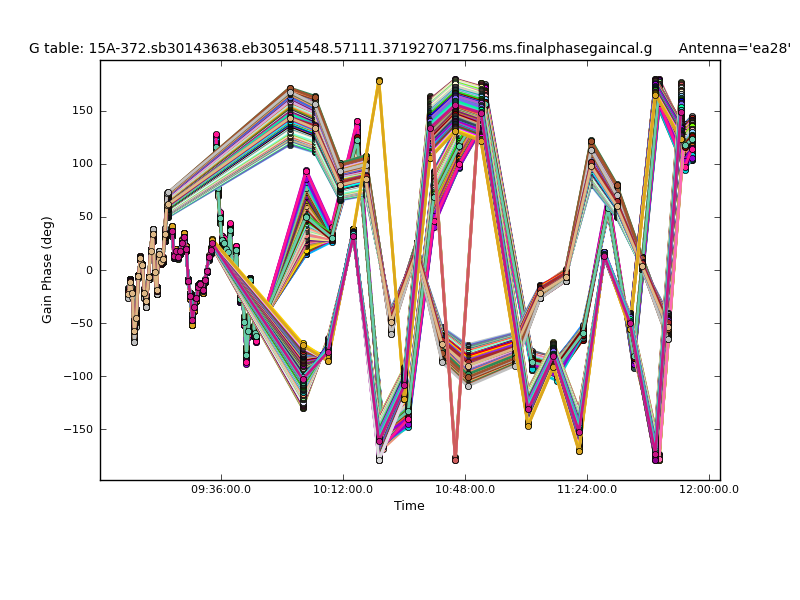The height and width of the screenshot is (600, 800).
Task: Click the -100 y-axis tick label
Action: pyautogui.click(x=79, y=376)
